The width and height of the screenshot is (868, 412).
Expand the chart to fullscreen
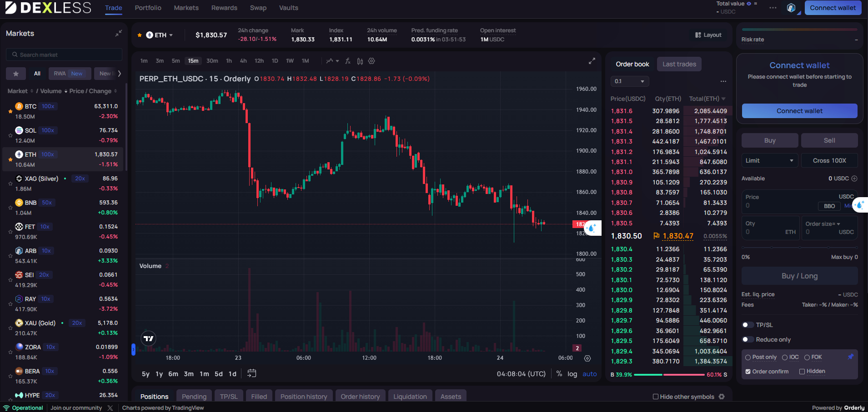point(592,61)
